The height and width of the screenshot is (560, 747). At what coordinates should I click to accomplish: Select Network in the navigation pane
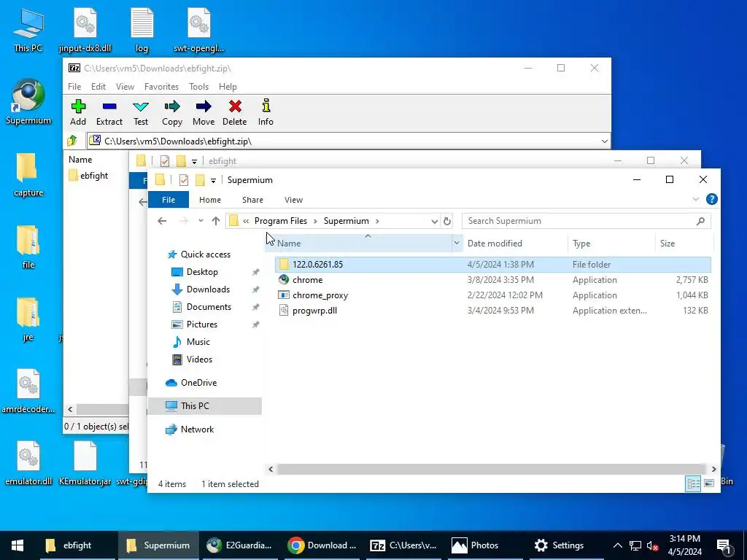[197, 429]
